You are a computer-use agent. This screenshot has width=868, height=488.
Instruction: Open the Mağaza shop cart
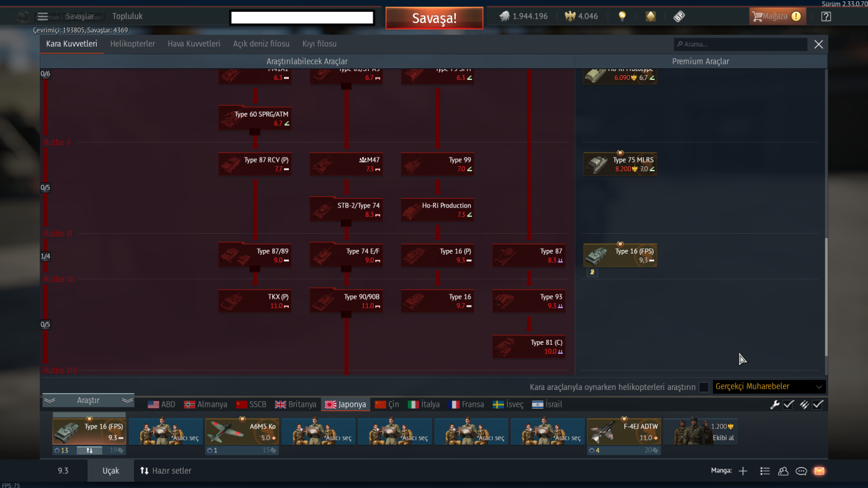coord(777,17)
